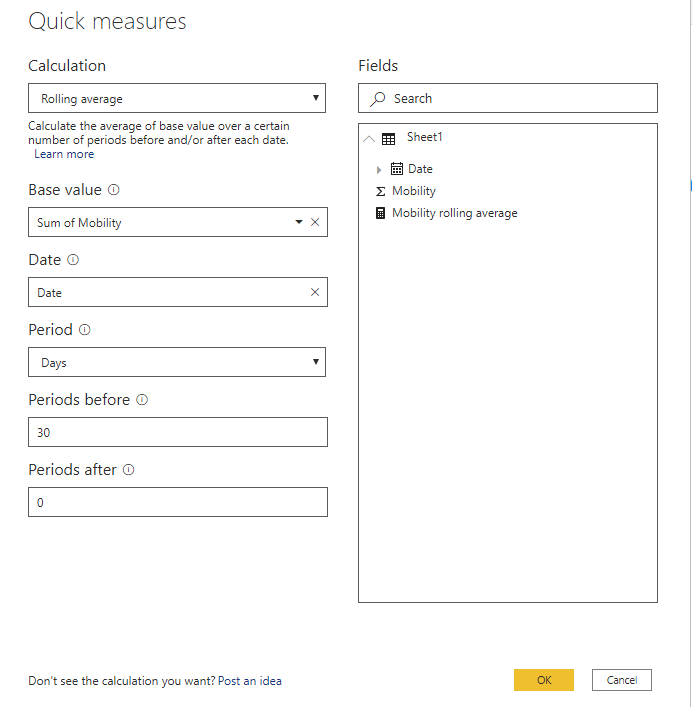Select the Date field in Fields list
Screen dimensions: 692x707
pyautogui.click(x=420, y=169)
